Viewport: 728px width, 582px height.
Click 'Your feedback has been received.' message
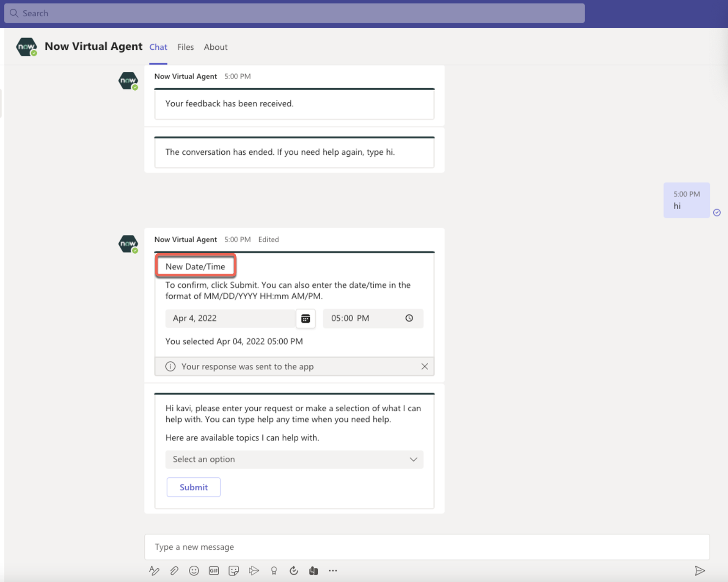coord(229,104)
